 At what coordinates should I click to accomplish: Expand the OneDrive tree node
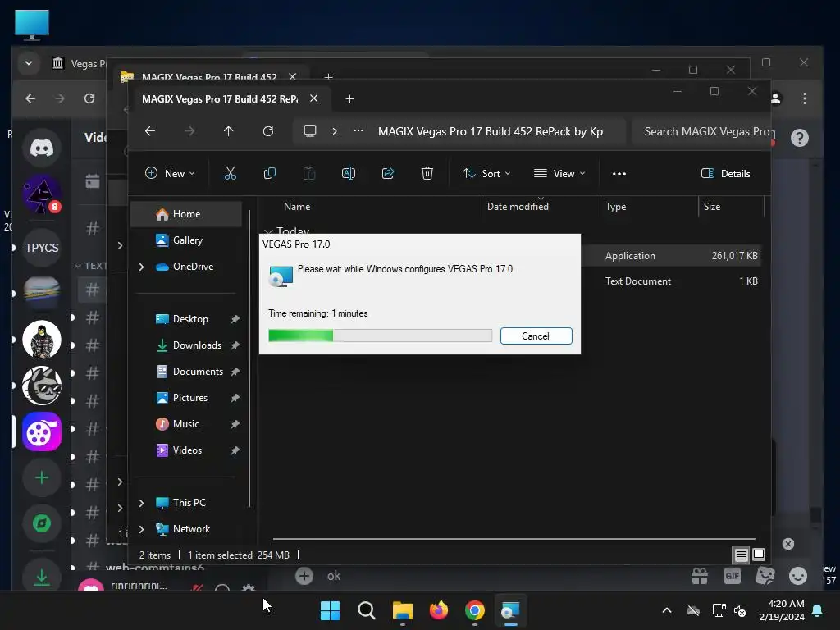(141, 267)
